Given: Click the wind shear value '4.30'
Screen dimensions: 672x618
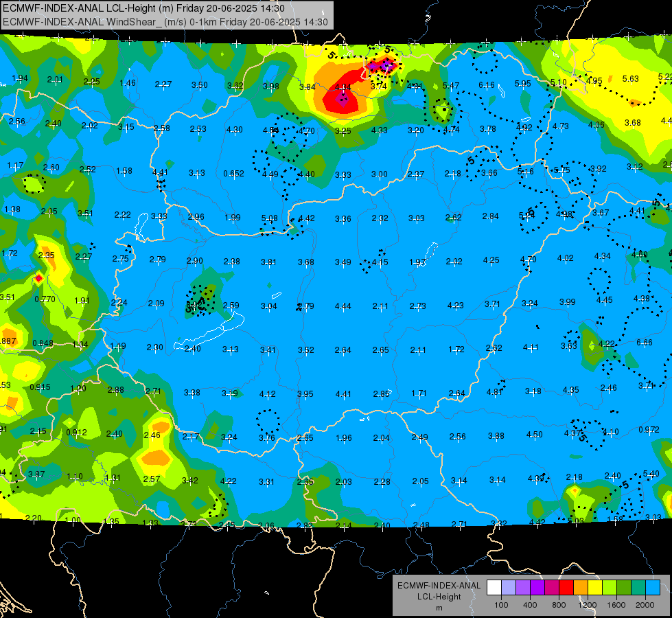Looking at the screenshot, I should (x=235, y=130).
